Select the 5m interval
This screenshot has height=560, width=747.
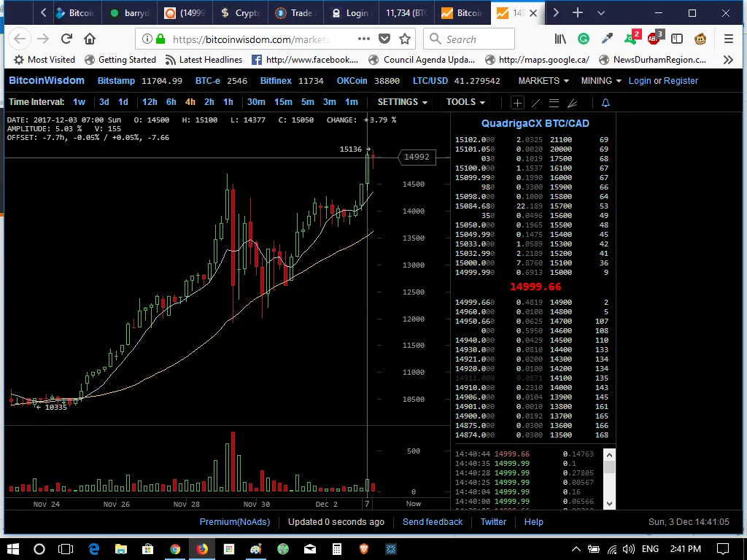pos(308,102)
